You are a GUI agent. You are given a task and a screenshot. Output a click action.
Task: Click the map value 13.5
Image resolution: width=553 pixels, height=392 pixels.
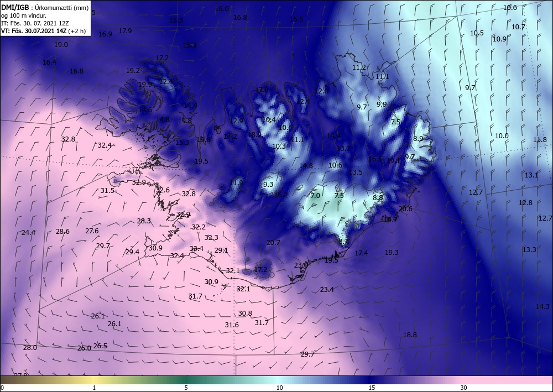coord(356,173)
